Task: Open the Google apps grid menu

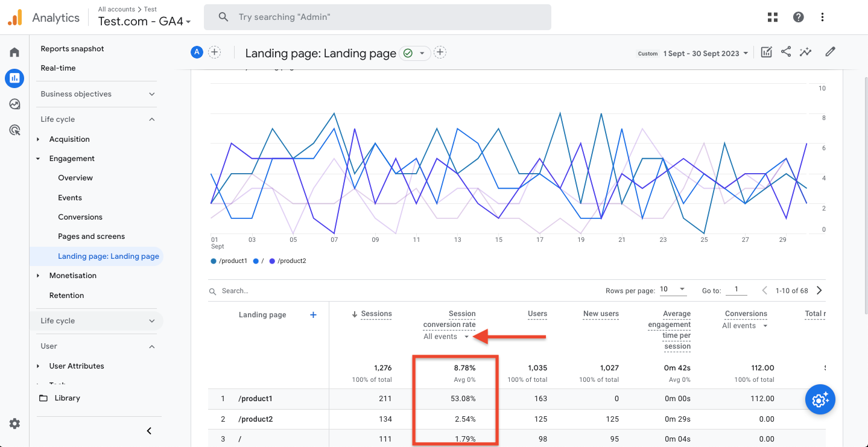Action: [772, 16]
